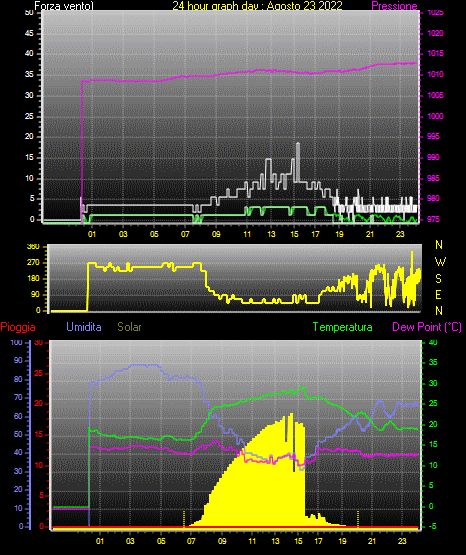Click the Solar legend label
466x555 pixels.
pyautogui.click(x=130, y=327)
